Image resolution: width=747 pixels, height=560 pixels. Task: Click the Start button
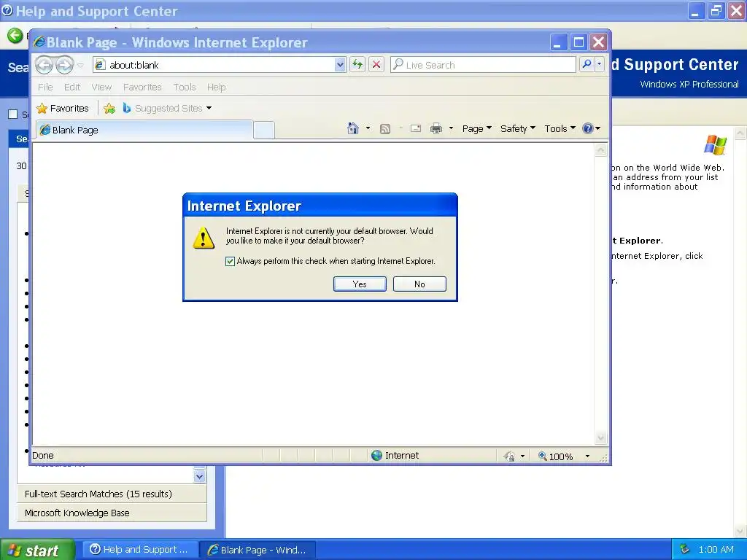point(37,550)
